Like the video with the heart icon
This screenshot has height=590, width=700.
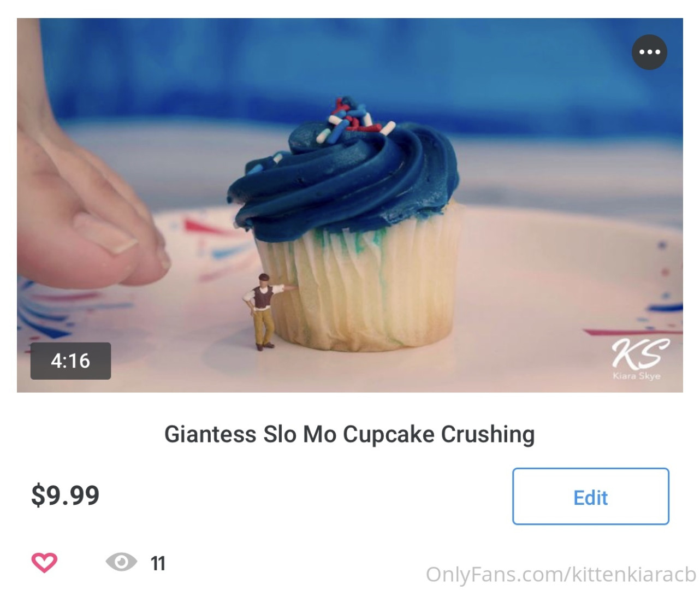(44, 562)
